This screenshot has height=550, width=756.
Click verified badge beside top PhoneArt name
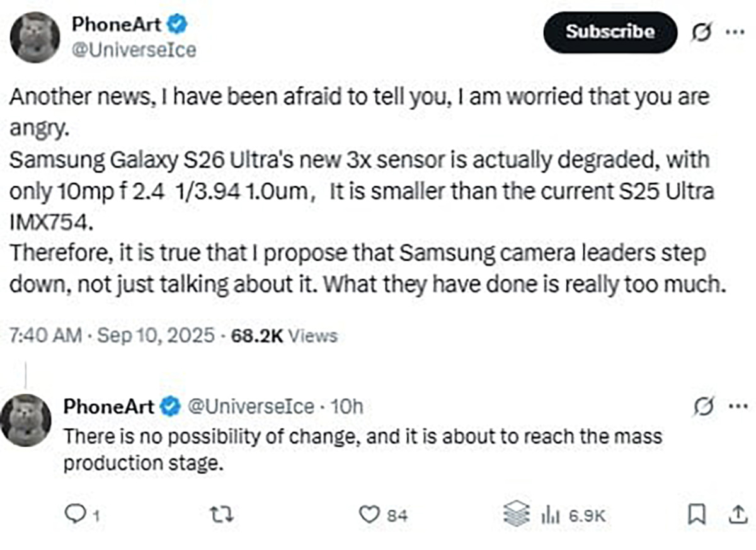click(x=179, y=25)
